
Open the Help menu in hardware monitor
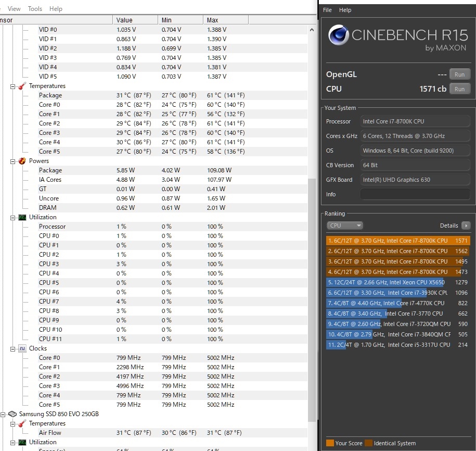pos(56,9)
